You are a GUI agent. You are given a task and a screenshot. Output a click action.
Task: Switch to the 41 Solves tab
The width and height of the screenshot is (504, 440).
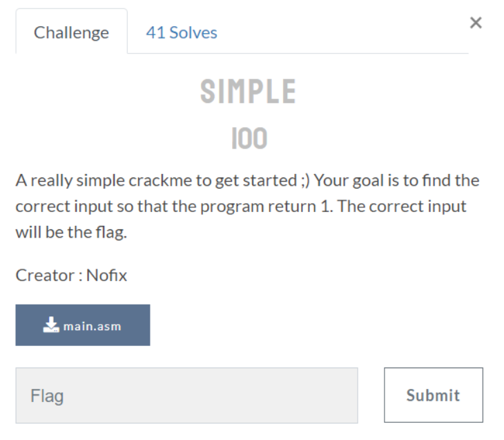tap(182, 32)
